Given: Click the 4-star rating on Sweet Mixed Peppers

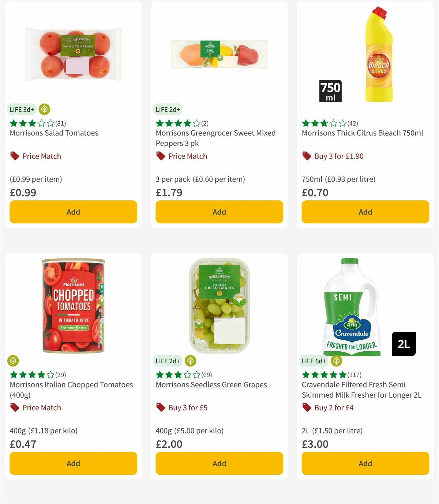Looking at the screenshot, I should (x=177, y=123).
